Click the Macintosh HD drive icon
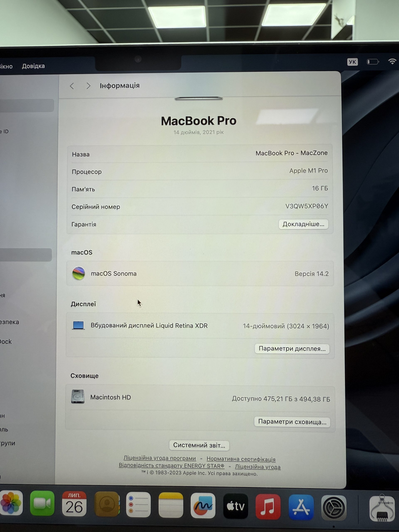 click(78, 397)
